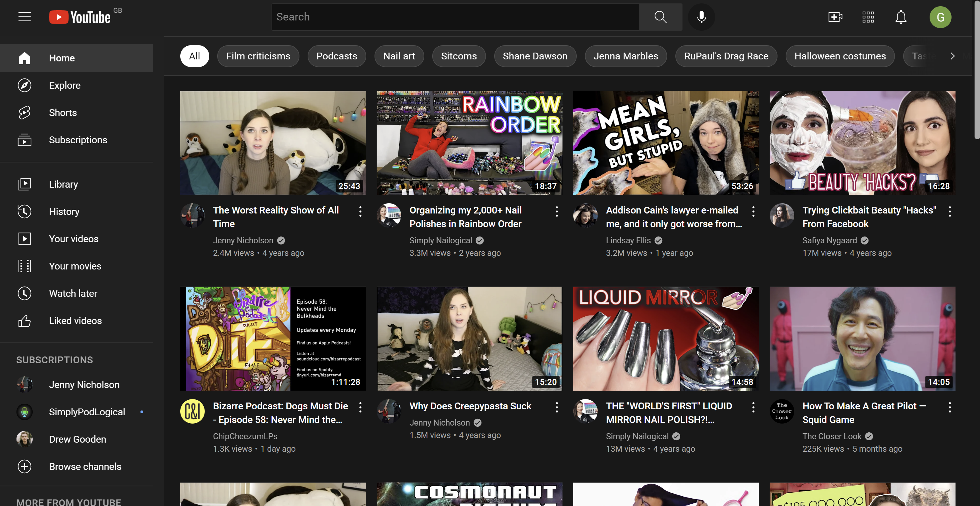Image resolution: width=980 pixels, height=506 pixels.
Task: Select the RuPaul's Drag Race chip
Action: pos(726,56)
